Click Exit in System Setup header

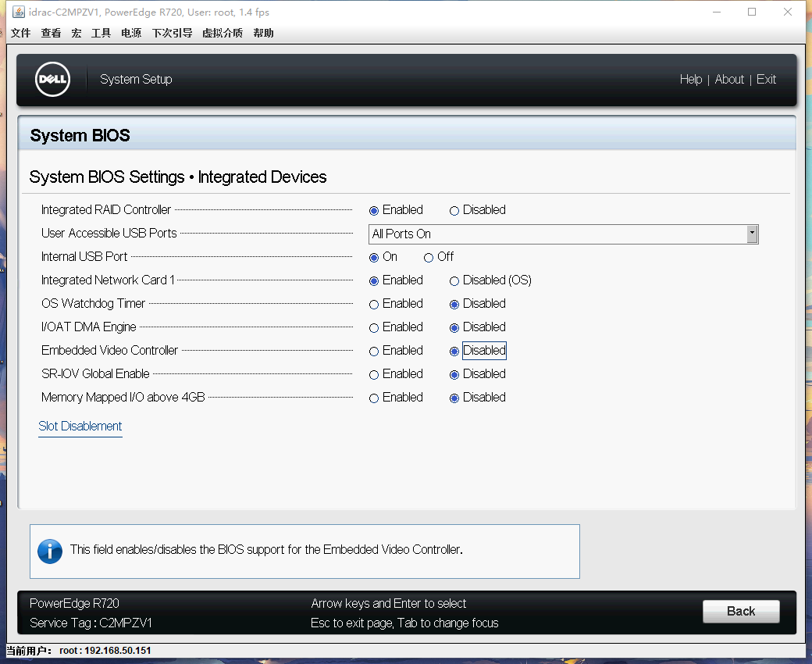[766, 80]
